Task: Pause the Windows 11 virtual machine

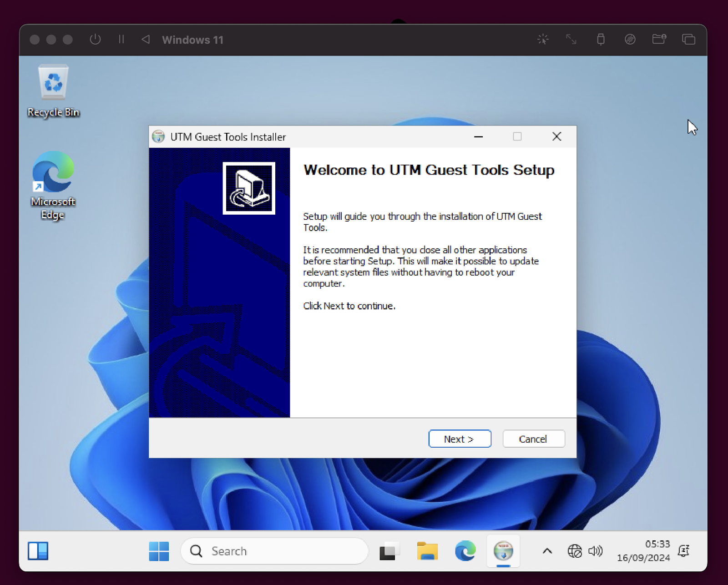Action: (121, 40)
